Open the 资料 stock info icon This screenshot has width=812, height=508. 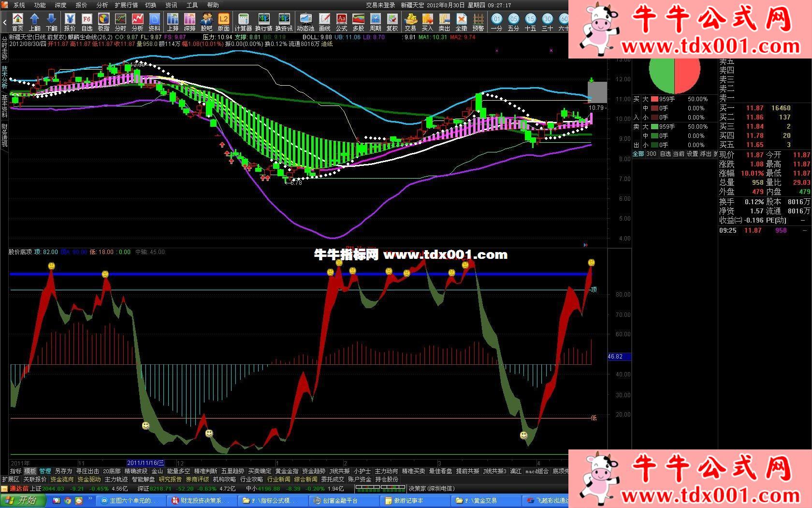(154, 22)
